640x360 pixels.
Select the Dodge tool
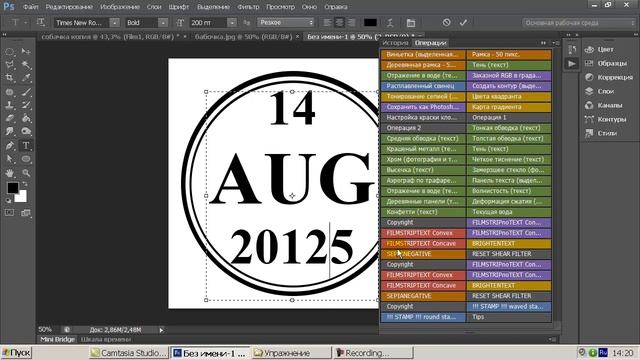click(26, 131)
